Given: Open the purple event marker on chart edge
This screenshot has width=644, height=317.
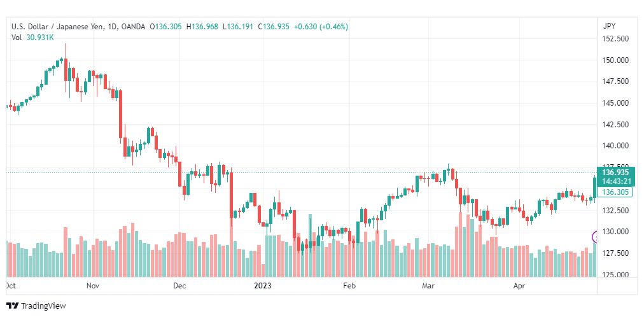Looking at the screenshot, I should click(596, 237).
